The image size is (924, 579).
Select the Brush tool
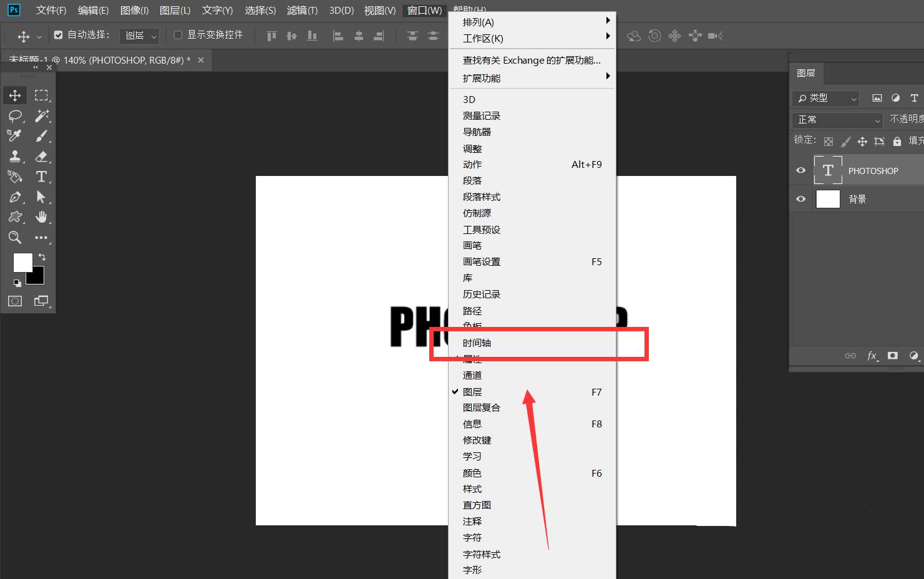pyautogui.click(x=41, y=136)
